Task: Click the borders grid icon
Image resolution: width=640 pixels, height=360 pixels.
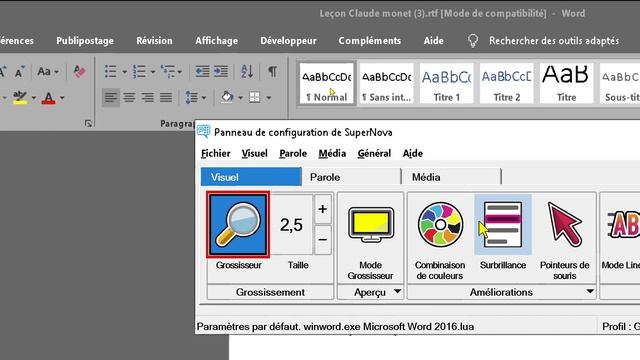Action: (x=255, y=97)
